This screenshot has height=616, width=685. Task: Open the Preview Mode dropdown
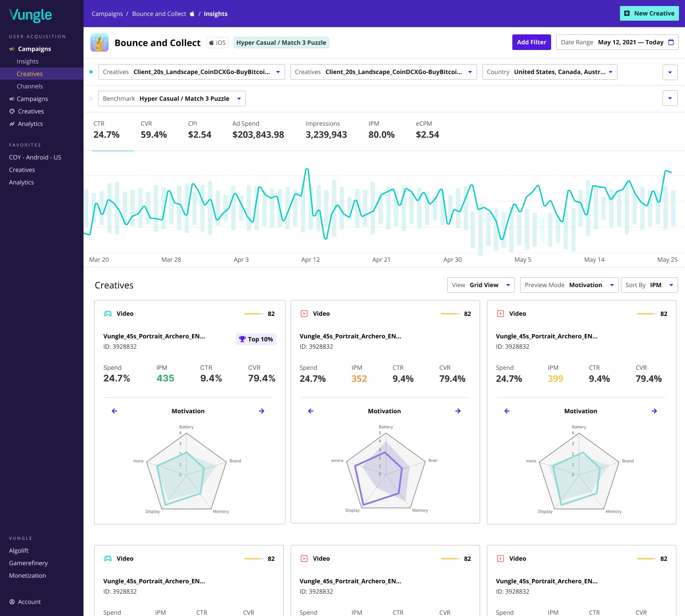pos(569,285)
